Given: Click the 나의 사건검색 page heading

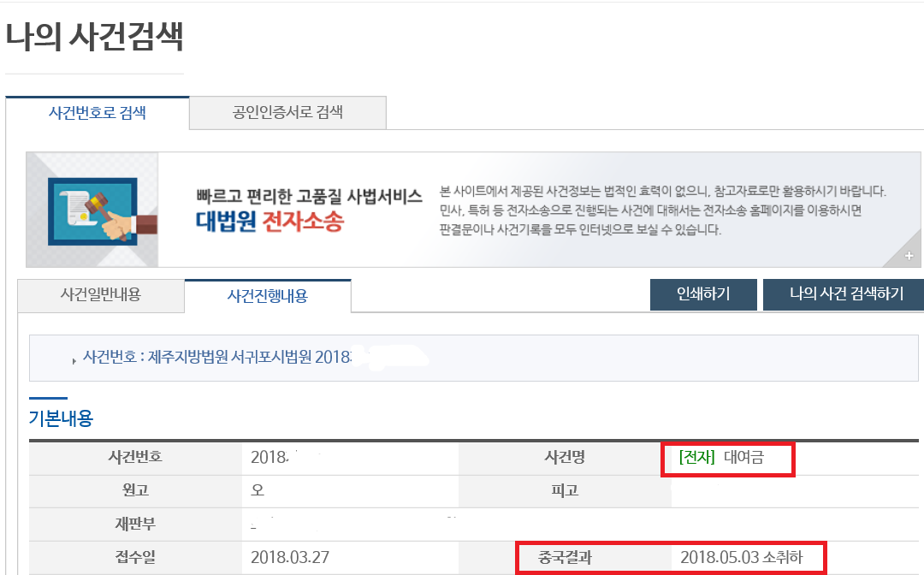Looking at the screenshot, I should pyautogui.click(x=94, y=38).
